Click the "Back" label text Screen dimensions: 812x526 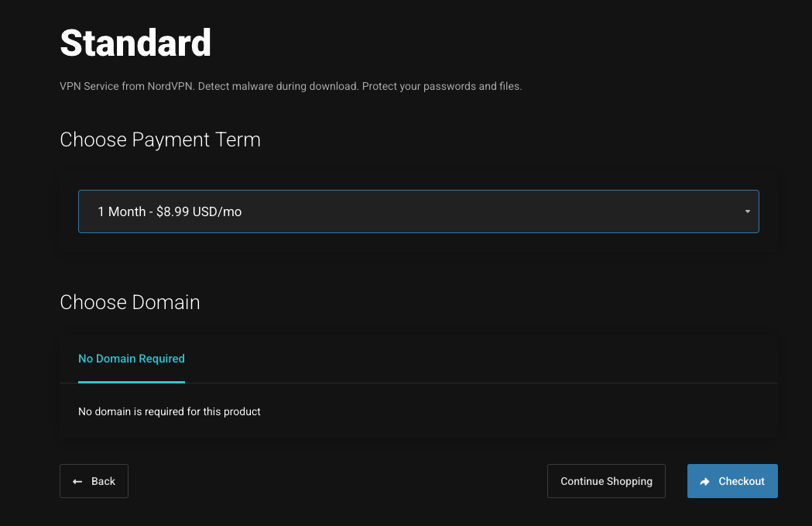coord(103,481)
